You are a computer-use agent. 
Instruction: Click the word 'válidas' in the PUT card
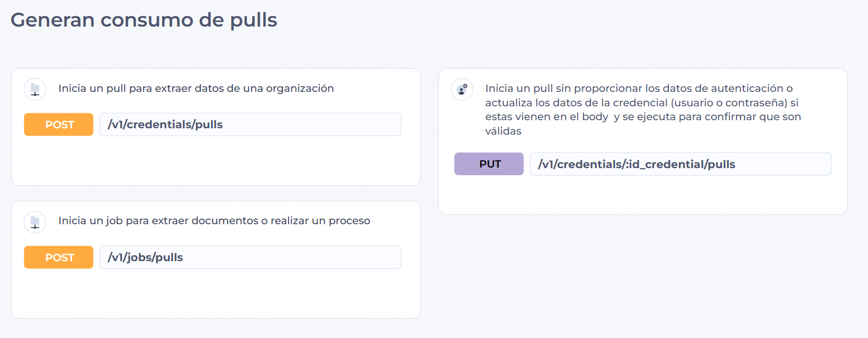(x=503, y=131)
